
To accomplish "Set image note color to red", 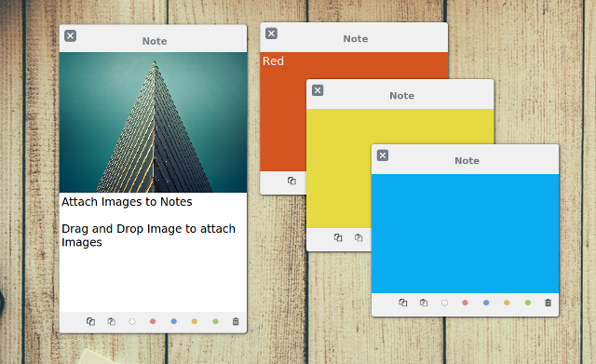I will [153, 321].
